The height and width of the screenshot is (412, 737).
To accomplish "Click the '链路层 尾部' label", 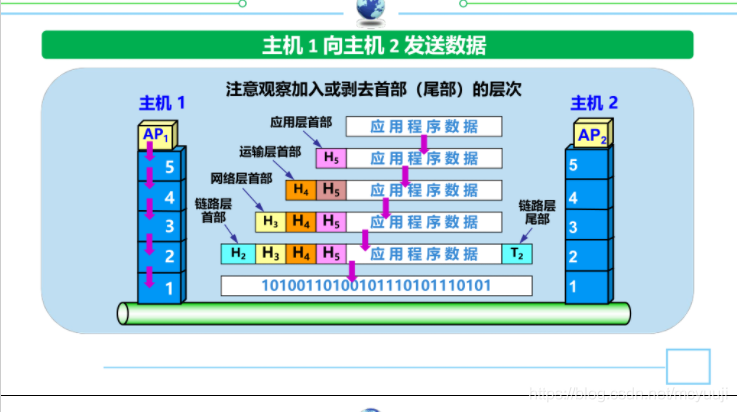I will point(537,212).
